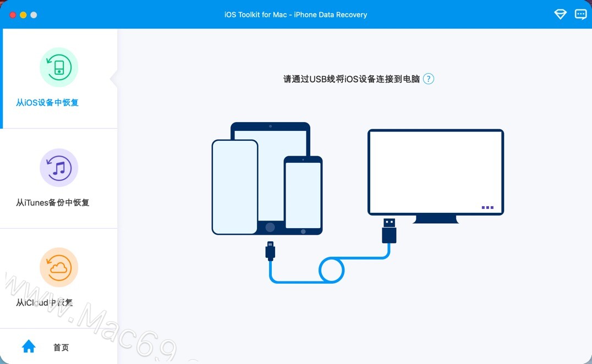Click the purple iTunes backup recovery icon
Screen dimensions: 592x364
(x=59, y=168)
